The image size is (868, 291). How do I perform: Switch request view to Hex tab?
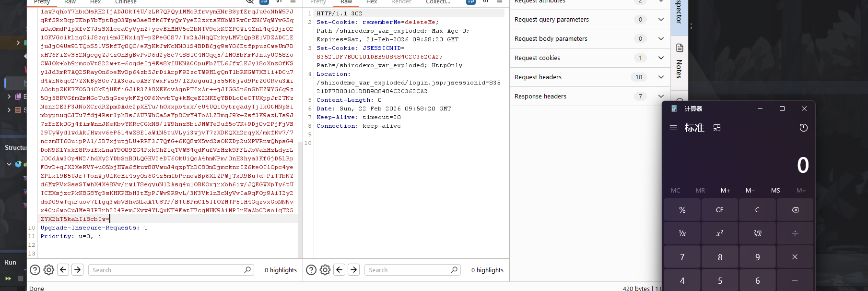click(95, 2)
